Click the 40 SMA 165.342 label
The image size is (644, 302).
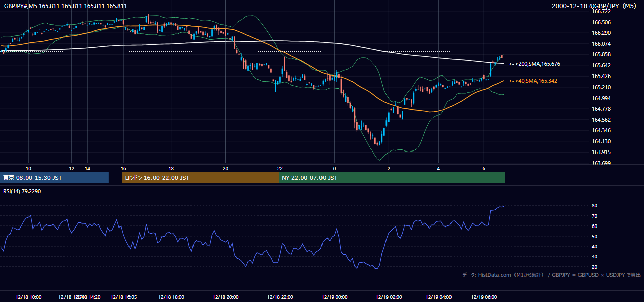(533, 81)
